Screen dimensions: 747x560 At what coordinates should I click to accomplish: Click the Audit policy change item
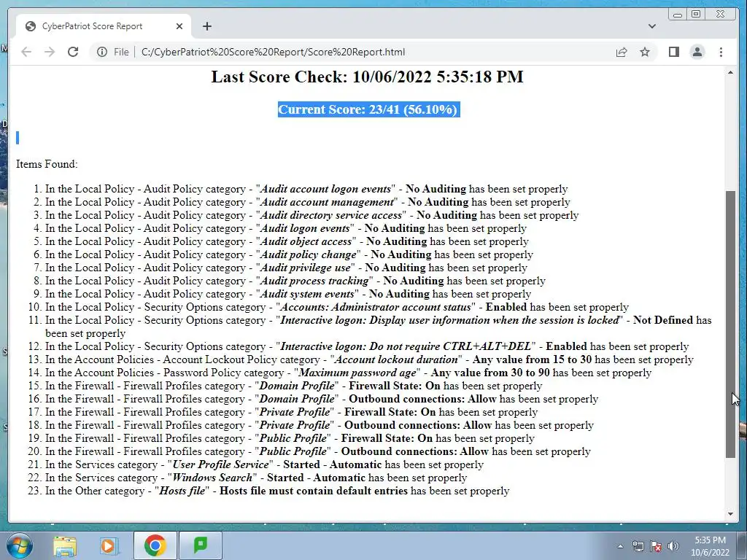click(x=289, y=254)
